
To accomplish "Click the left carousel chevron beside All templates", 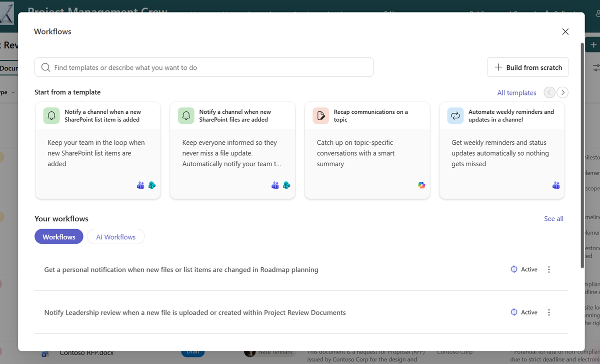I will tap(549, 92).
